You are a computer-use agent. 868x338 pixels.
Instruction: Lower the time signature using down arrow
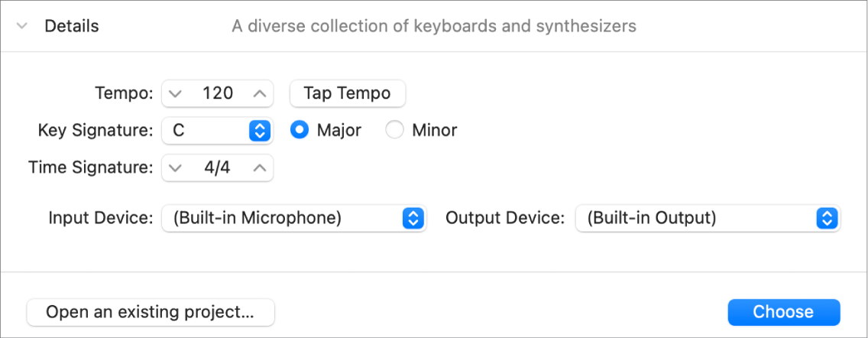[176, 168]
